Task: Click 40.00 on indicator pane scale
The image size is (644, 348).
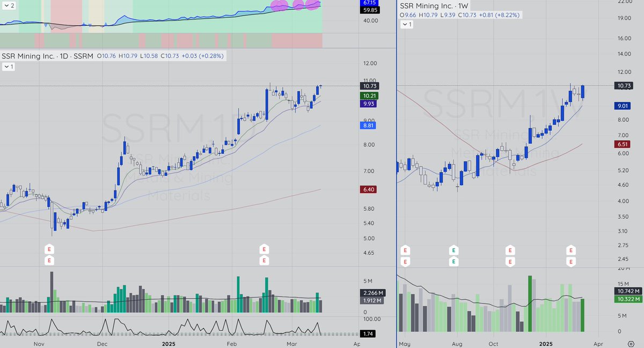Action: click(x=370, y=20)
